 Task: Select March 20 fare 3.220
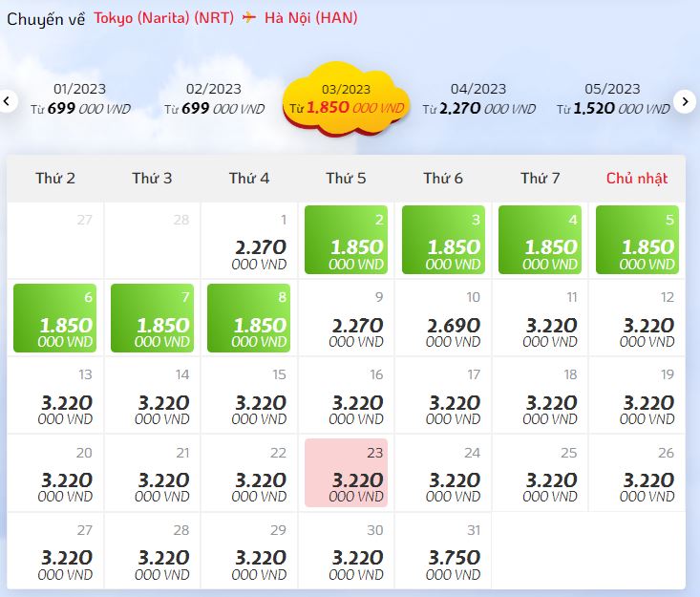click(54, 474)
